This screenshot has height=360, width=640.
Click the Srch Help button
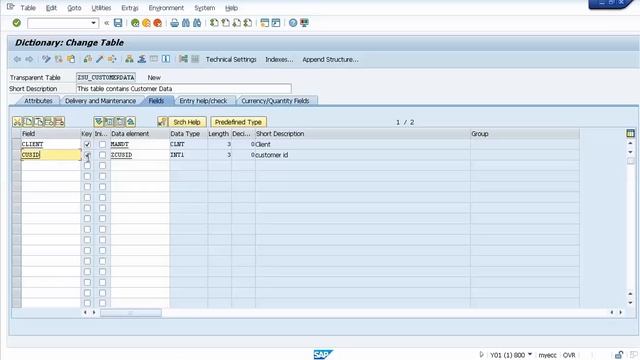187,122
